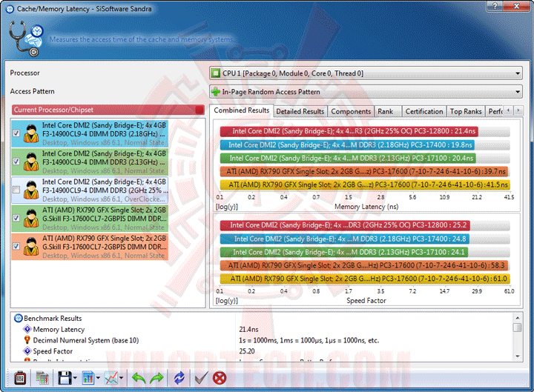Uncheck the orange ATI RX790 reference entry
Viewport: 534px width, 392px height.
coord(16,246)
